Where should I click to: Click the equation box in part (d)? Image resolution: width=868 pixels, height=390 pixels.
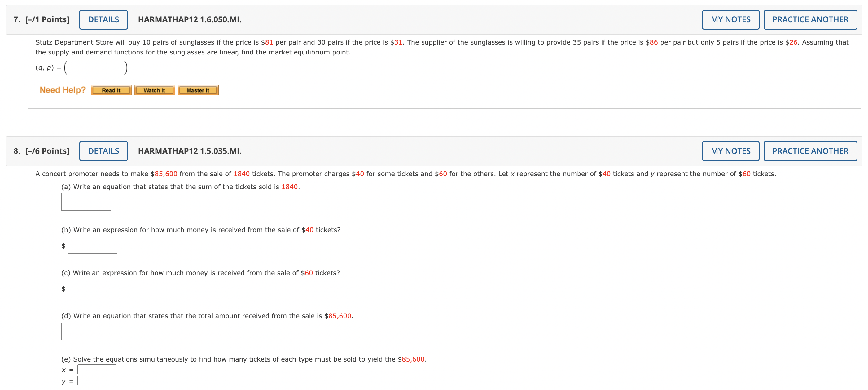(86, 331)
